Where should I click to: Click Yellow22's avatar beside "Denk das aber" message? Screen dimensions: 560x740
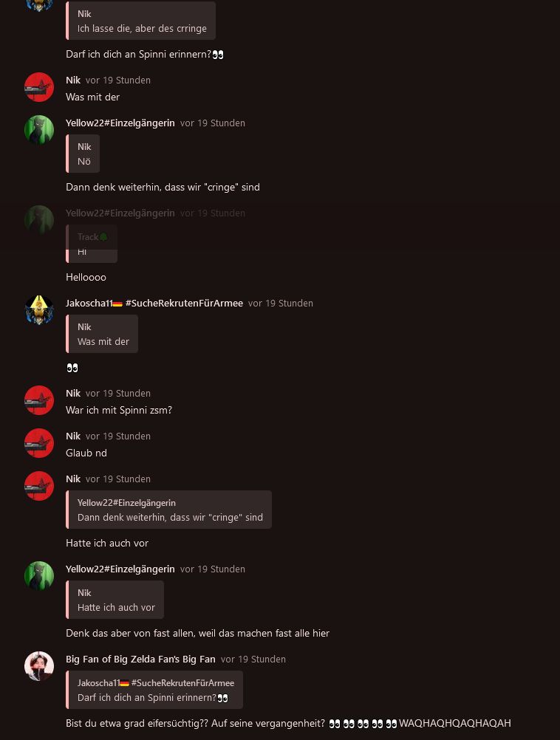39,576
